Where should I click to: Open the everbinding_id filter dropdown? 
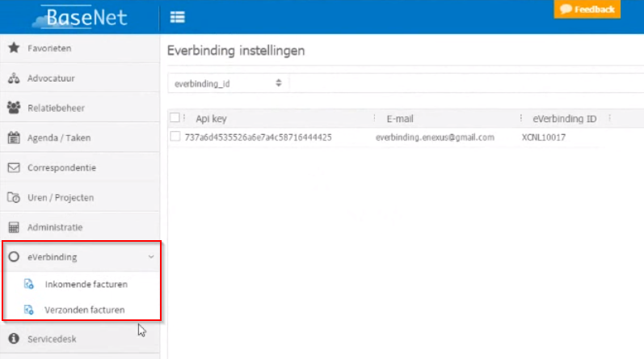(x=228, y=83)
